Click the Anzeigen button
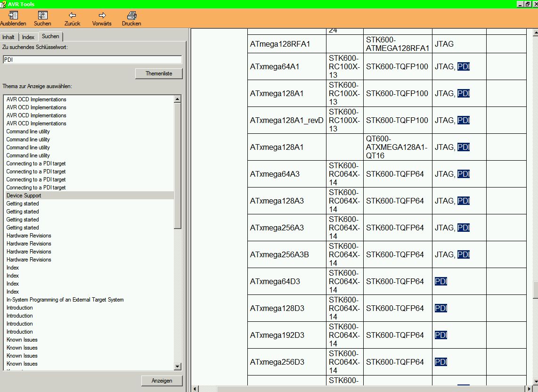Screen dimensions: 538x392 pyautogui.click(x=162, y=381)
